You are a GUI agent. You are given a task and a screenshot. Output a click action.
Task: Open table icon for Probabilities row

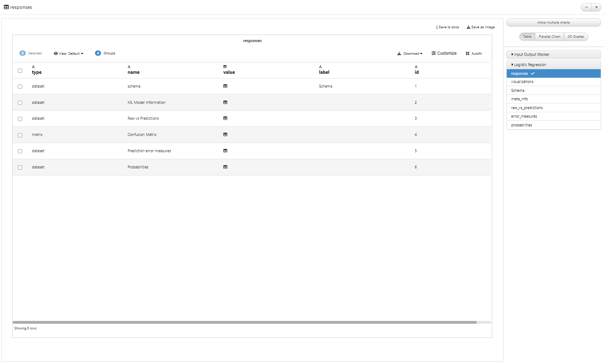click(x=225, y=167)
